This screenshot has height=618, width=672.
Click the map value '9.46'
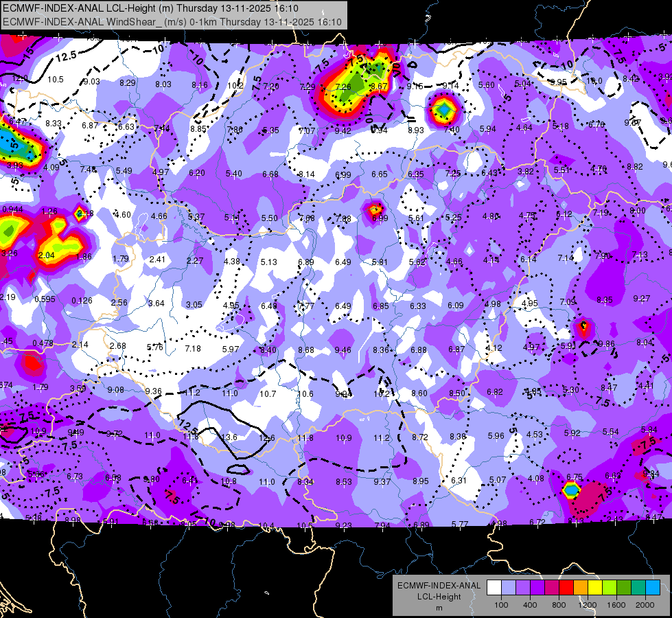pos(343,350)
